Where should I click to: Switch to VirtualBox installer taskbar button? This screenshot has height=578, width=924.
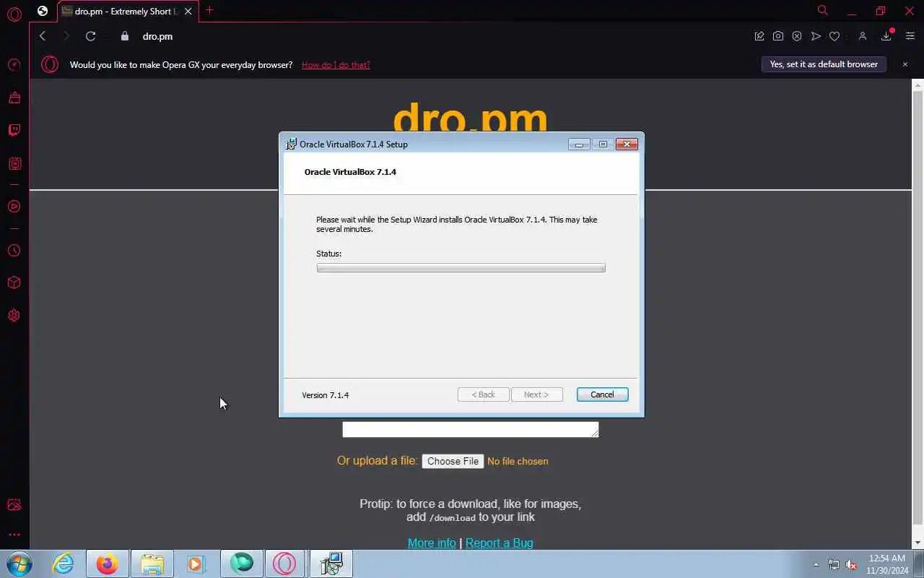pos(331,564)
